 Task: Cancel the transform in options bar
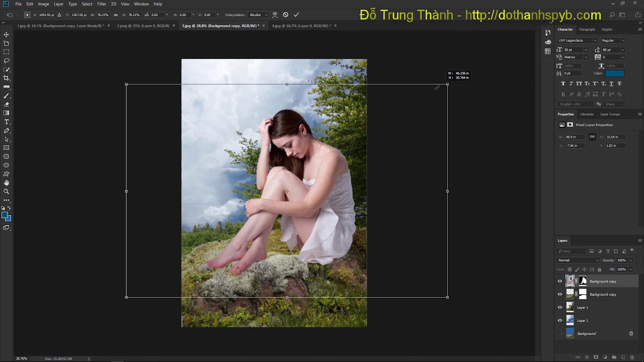pyautogui.click(x=285, y=15)
